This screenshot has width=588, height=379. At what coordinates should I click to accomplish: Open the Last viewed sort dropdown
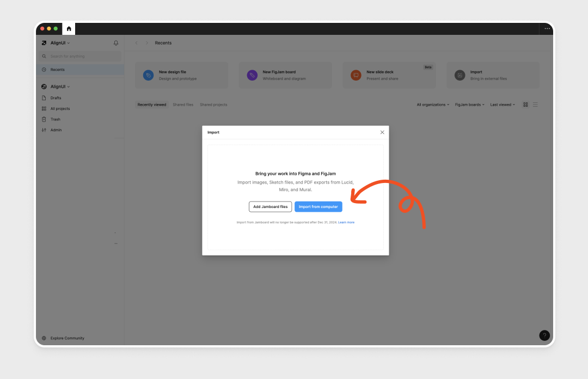[502, 105]
